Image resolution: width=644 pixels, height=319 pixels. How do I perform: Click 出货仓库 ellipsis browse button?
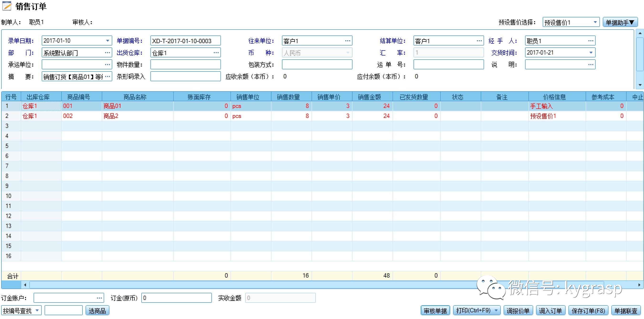click(x=216, y=53)
